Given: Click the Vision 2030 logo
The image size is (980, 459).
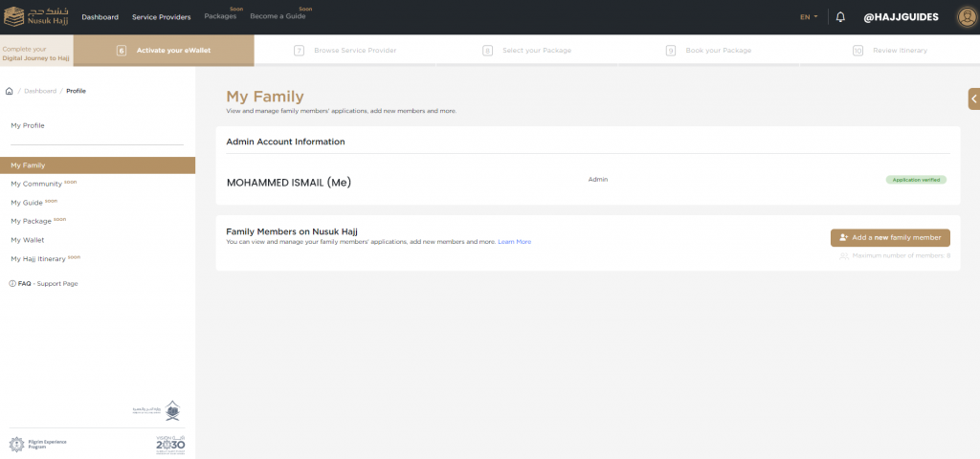Looking at the screenshot, I should click(x=169, y=445).
